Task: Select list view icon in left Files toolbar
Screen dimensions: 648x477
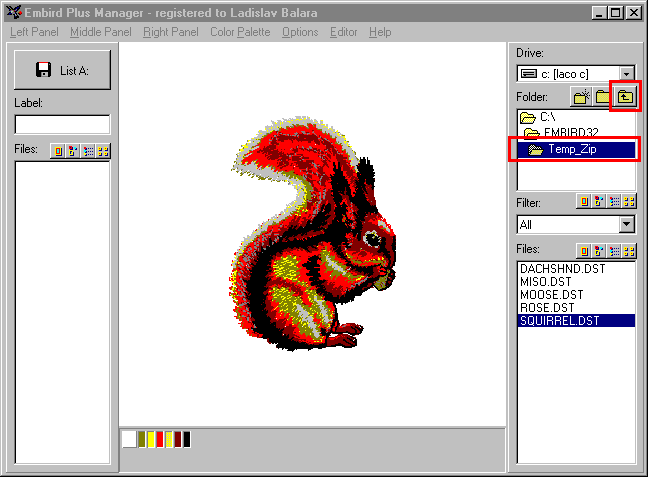Action: 88,151
